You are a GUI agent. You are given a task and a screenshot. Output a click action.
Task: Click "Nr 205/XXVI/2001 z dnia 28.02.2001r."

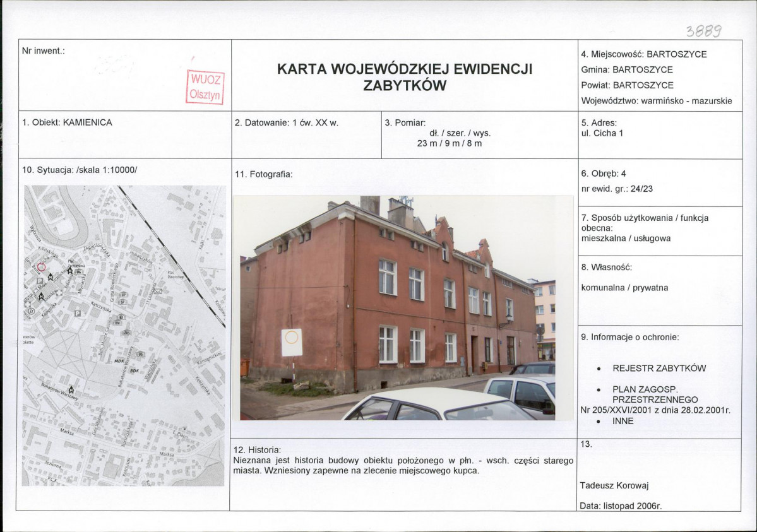pos(655,410)
